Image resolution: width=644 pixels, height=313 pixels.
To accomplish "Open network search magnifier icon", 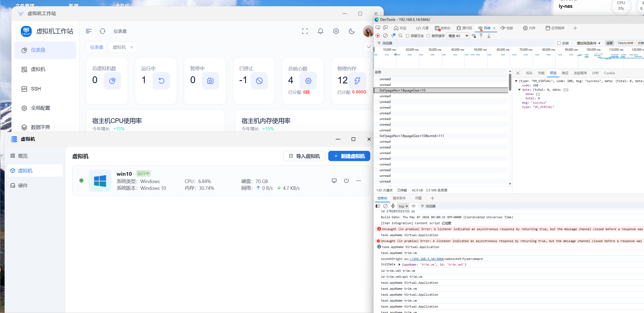I will point(401,36).
